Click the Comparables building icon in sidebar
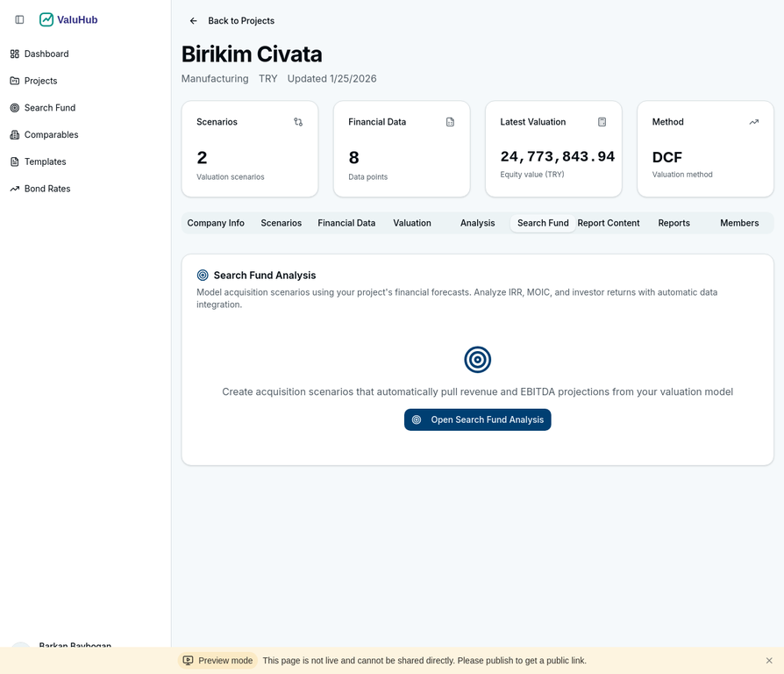Image resolution: width=784 pixels, height=674 pixels. 15,135
